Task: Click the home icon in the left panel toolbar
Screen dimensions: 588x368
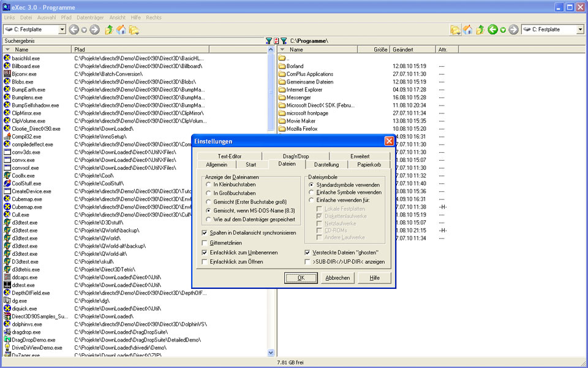Action: (121, 29)
